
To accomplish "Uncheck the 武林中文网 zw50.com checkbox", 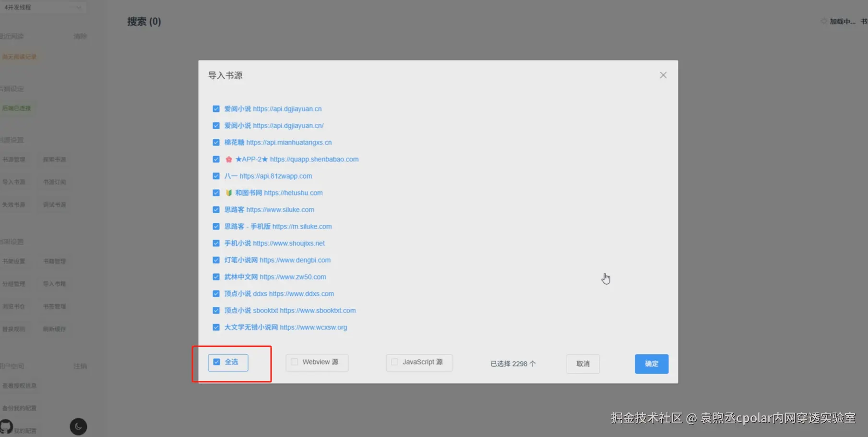I will tap(216, 277).
